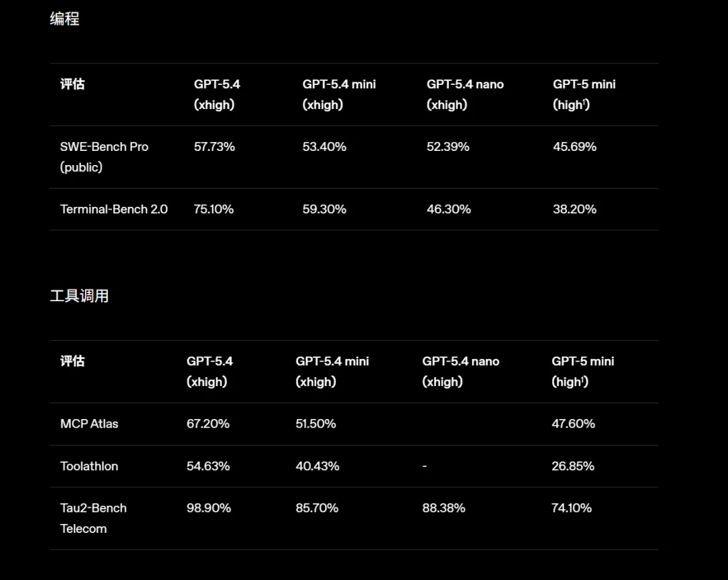Select the 40.43% Toolathlon score
728x580 pixels.
click(317, 466)
